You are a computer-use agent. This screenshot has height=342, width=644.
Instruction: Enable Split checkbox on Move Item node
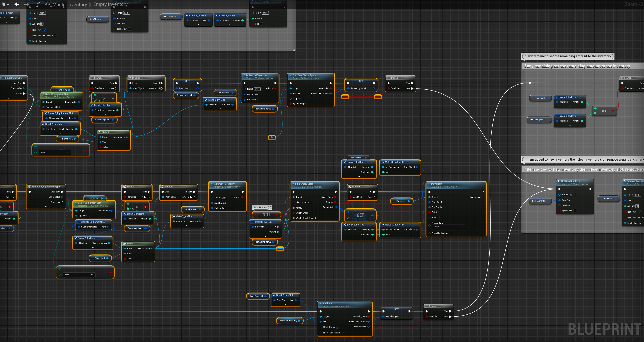point(438,218)
